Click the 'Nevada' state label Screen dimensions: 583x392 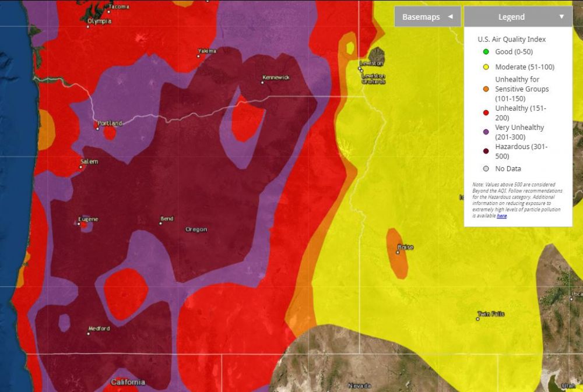pyautogui.click(x=360, y=386)
